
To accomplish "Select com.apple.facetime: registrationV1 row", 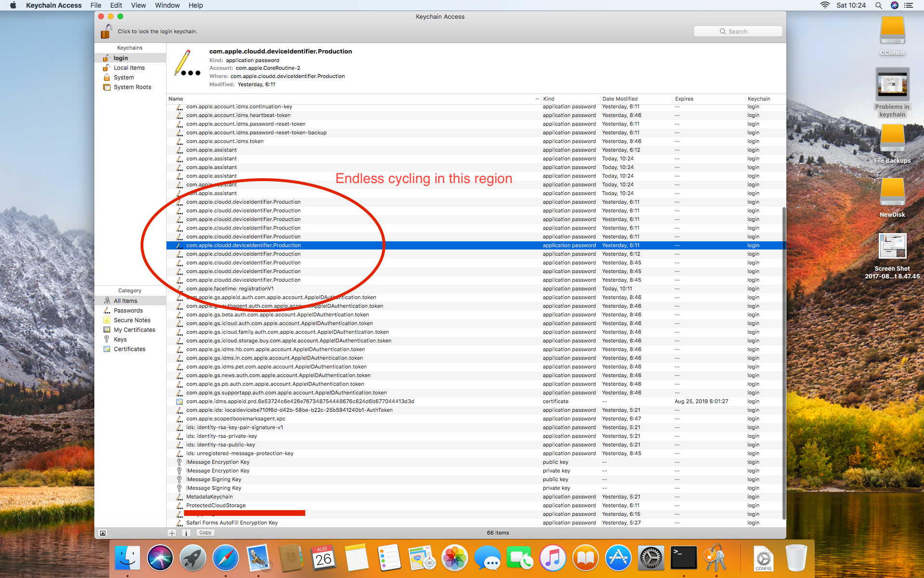I will [x=476, y=289].
